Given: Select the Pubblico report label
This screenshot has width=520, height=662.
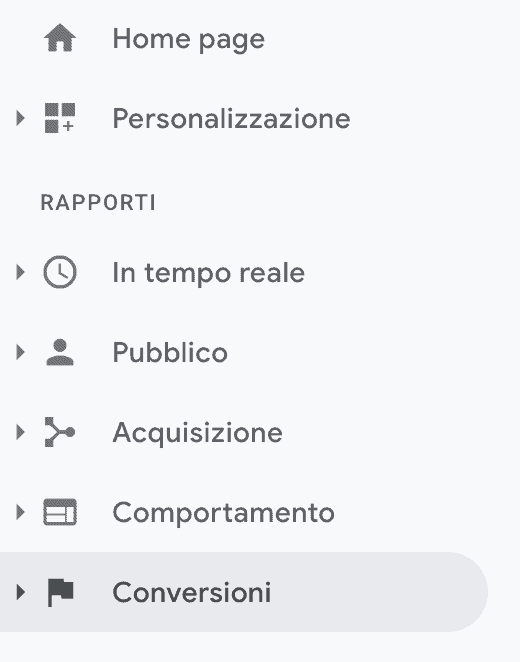Looking at the screenshot, I should click(170, 352).
